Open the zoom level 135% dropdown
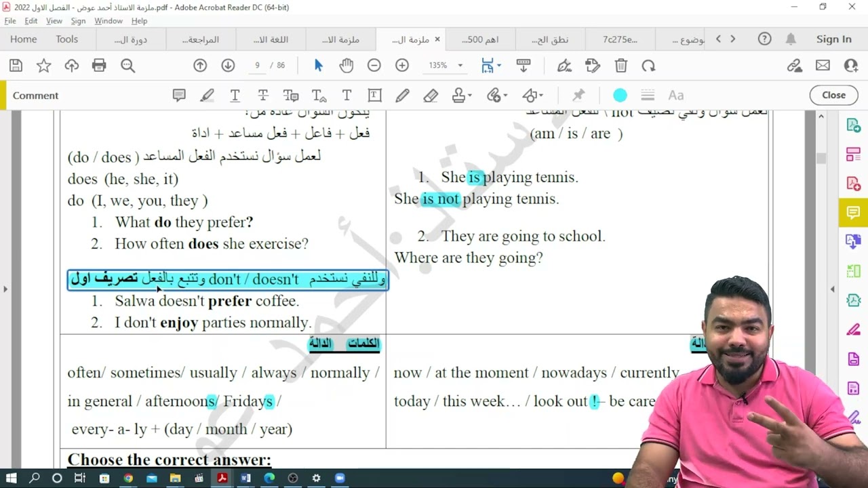Screen dimensions: 868x488 (x=460, y=66)
